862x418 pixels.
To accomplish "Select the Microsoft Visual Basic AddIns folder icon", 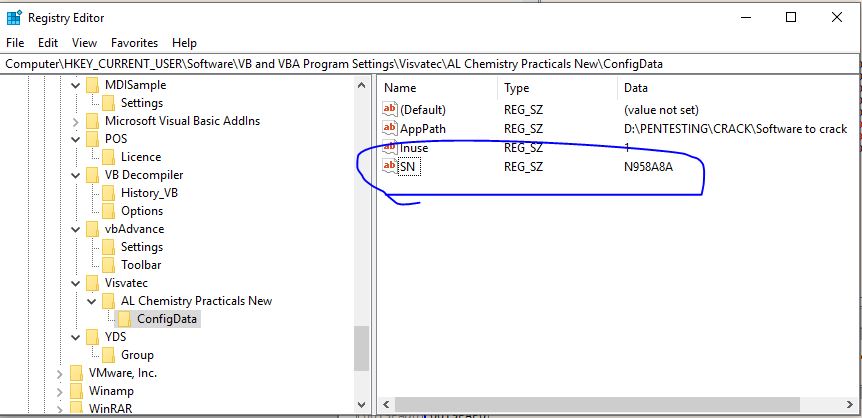I will click(x=92, y=121).
